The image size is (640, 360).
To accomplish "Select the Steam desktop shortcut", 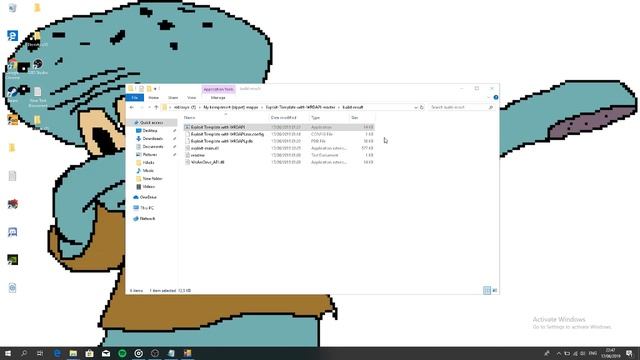I will coord(12,95).
